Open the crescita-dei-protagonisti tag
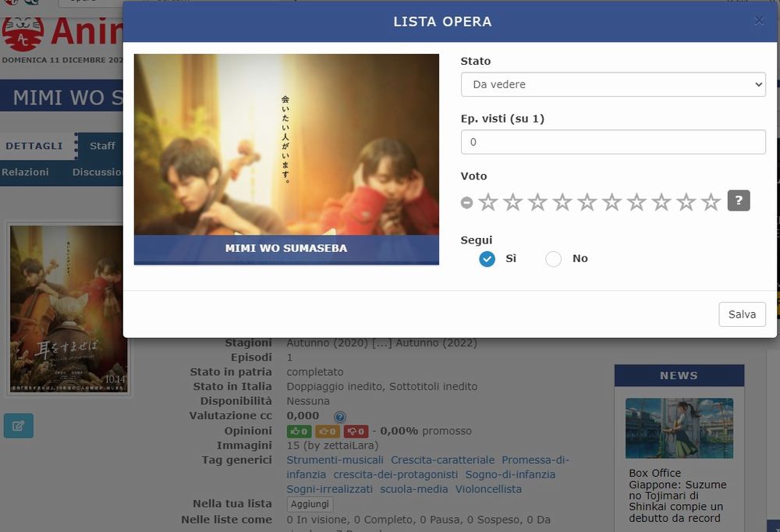780x532 pixels. [395, 475]
